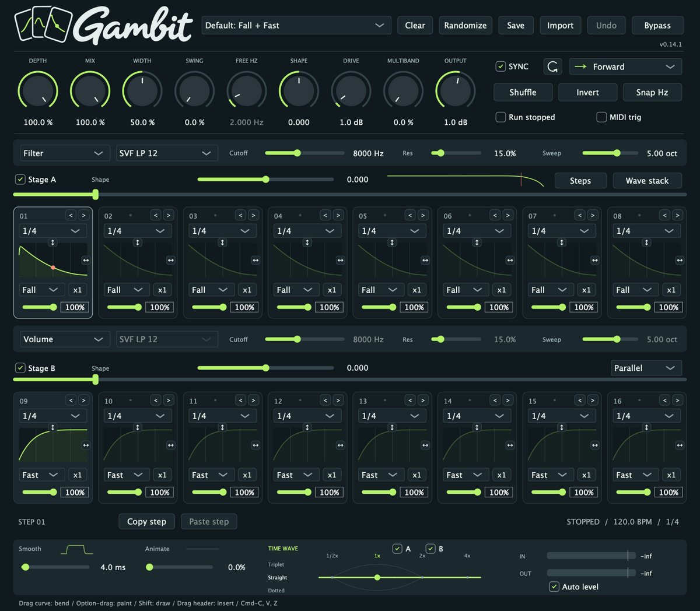700x611 pixels.
Task: Click the DEPTH knob
Action: click(x=38, y=91)
